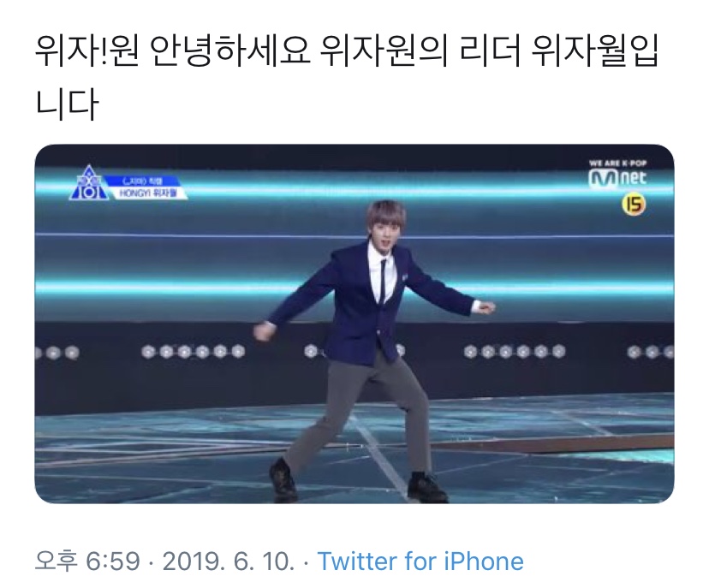Click the 2019. 6. 10. date

click(x=229, y=561)
